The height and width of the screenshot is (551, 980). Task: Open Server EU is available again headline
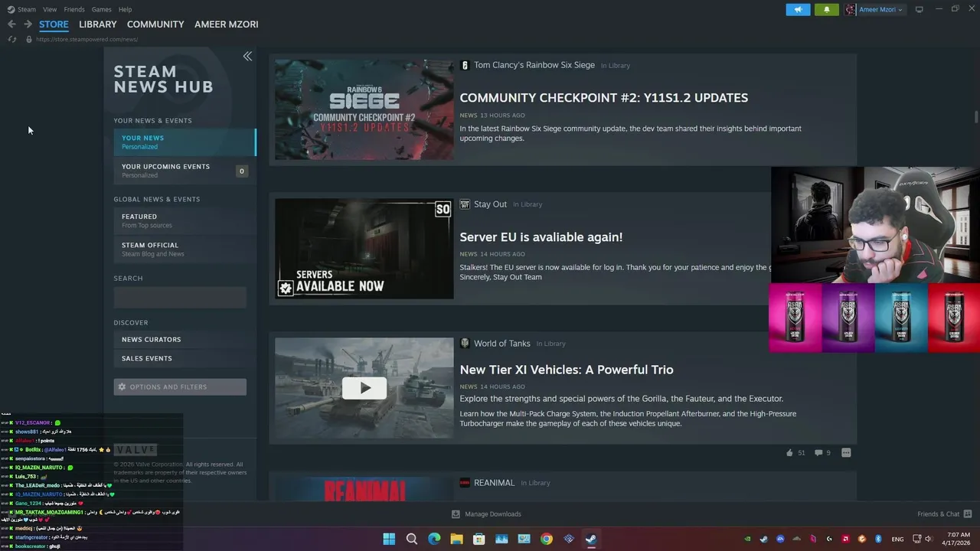pos(541,237)
